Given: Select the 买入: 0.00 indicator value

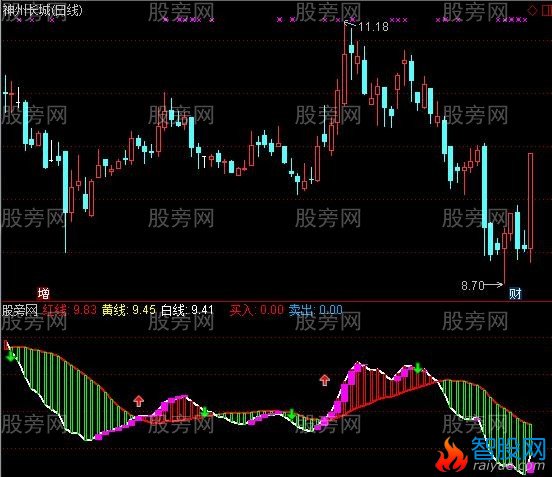Looking at the screenshot, I should 257,310.
